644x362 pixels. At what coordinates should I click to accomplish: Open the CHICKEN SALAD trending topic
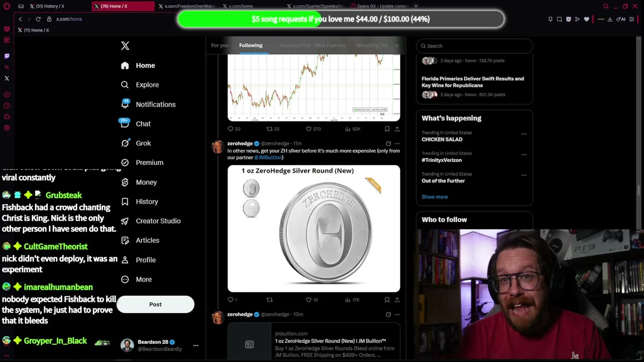[442, 139]
